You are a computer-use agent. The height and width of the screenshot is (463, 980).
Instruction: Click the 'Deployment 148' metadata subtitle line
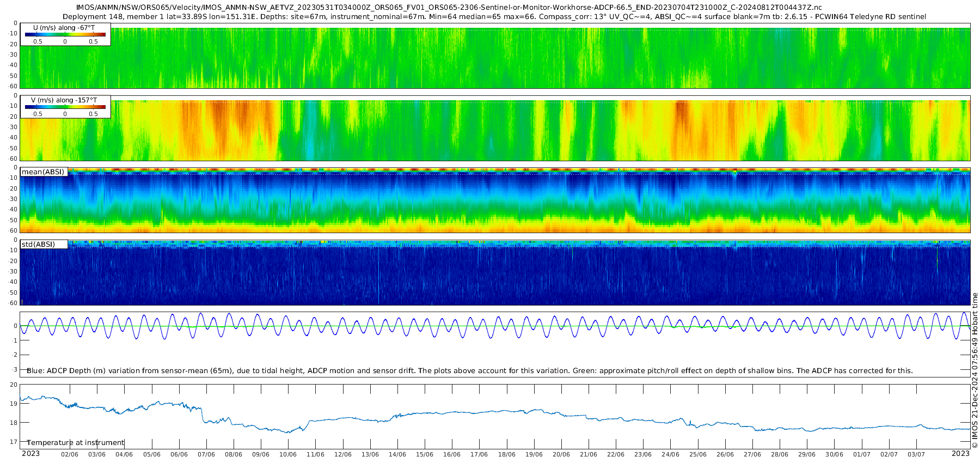[494, 17]
